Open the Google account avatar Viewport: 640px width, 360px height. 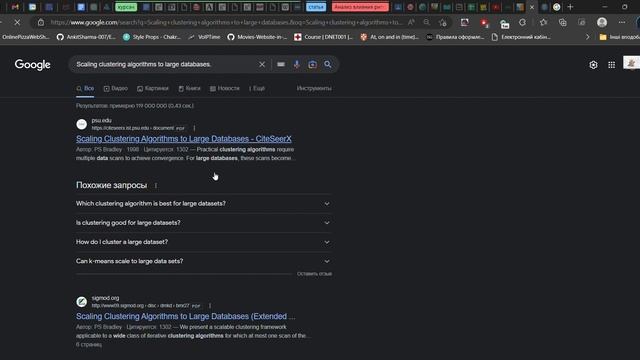pos(631,63)
